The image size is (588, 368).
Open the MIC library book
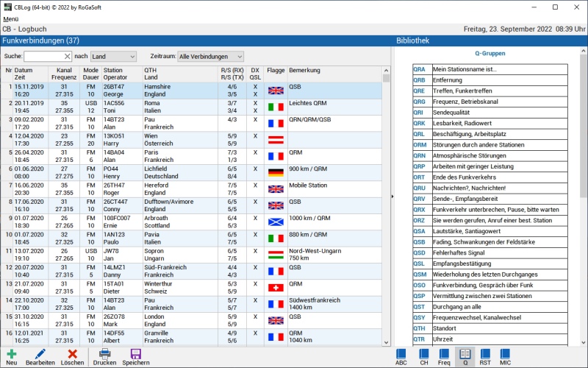506,355
